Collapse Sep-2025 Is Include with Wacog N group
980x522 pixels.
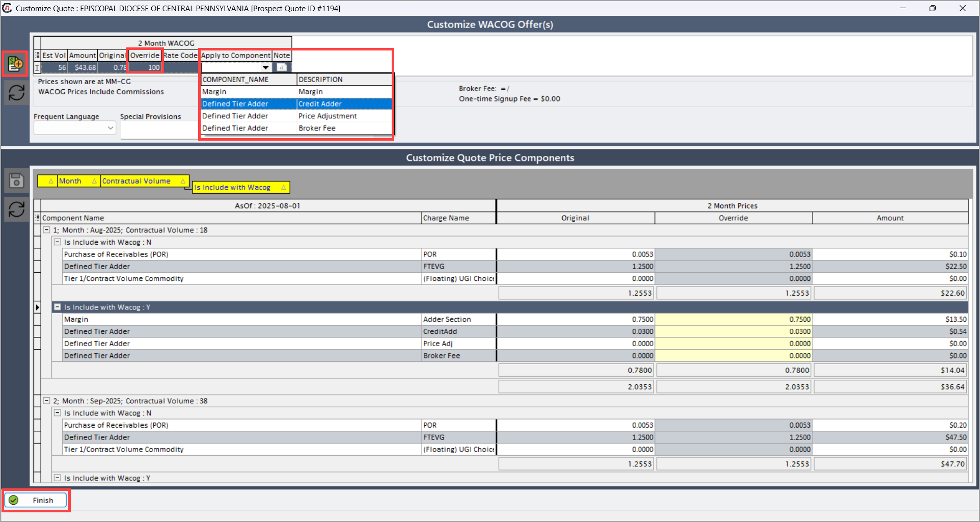pos(58,413)
